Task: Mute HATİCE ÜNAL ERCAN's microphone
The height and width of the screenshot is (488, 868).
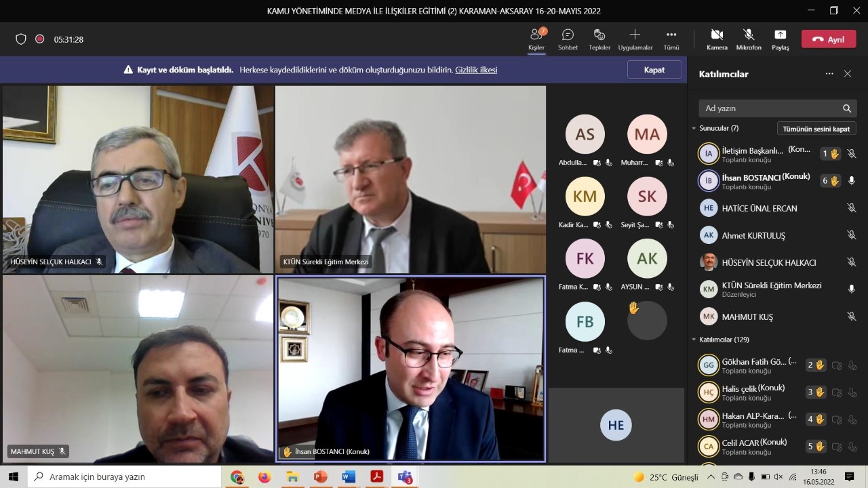Action: (x=852, y=208)
